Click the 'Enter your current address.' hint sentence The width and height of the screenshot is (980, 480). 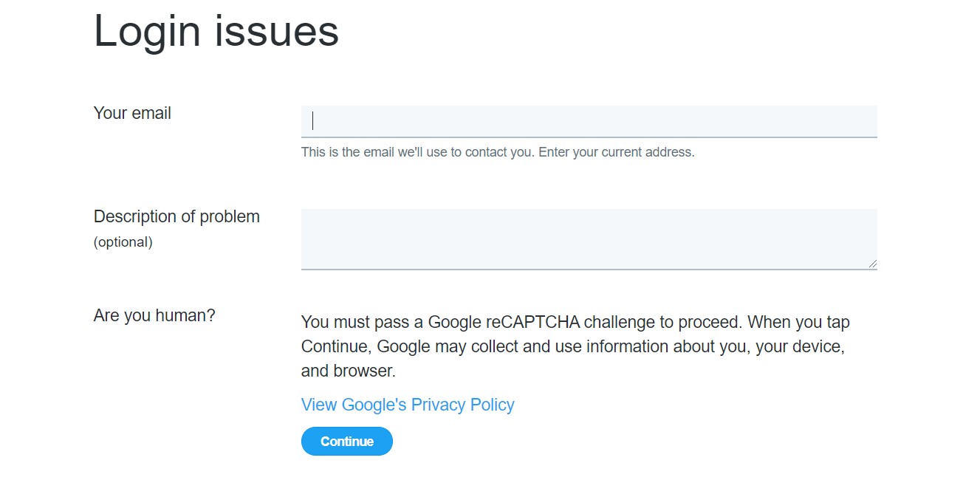[617, 153]
